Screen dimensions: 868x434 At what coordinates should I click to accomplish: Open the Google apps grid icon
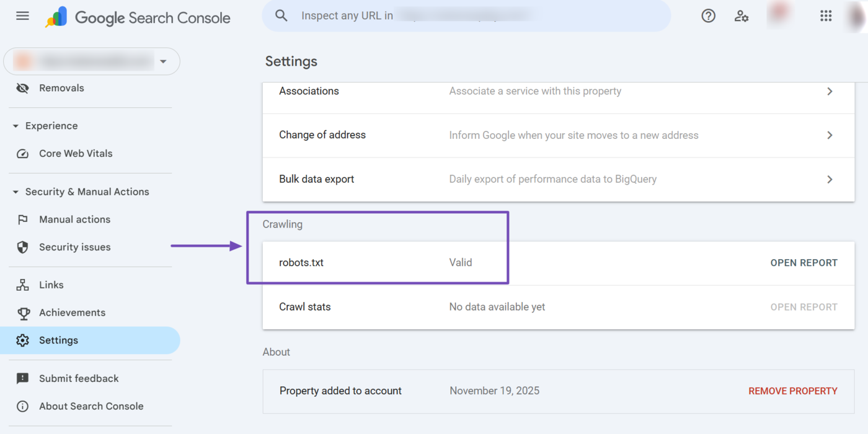(x=826, y=15)
